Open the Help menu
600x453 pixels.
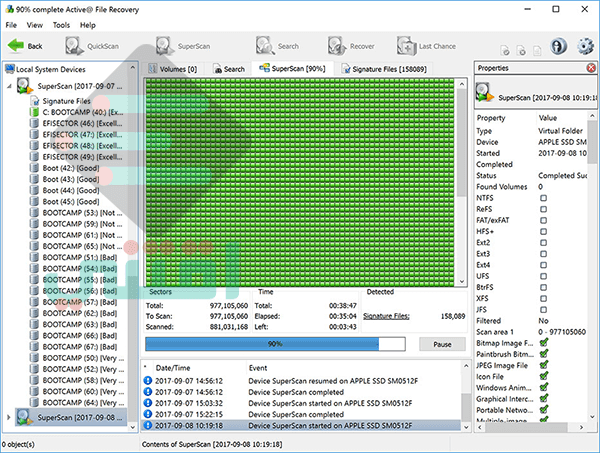88,25
